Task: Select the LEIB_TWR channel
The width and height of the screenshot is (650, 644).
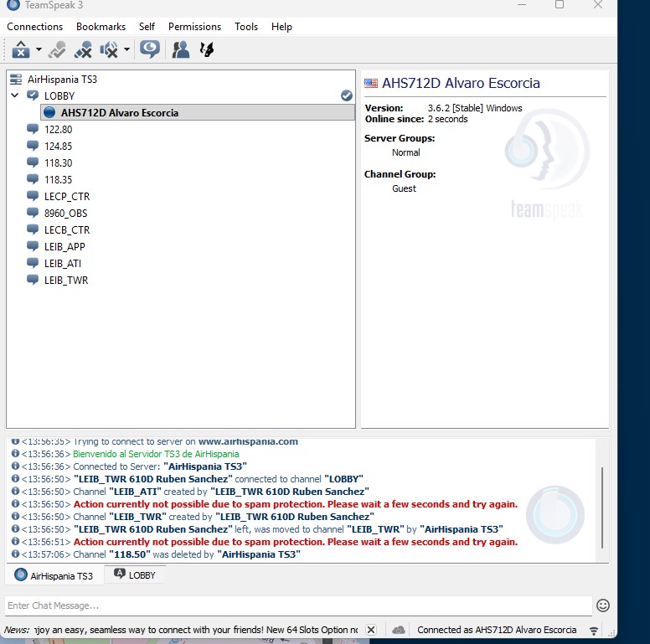Action: (x=66, y=281)
